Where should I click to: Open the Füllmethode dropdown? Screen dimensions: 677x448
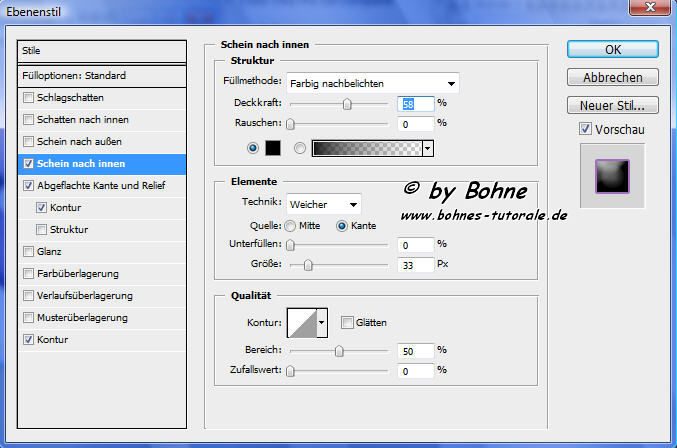click(372, 83)
